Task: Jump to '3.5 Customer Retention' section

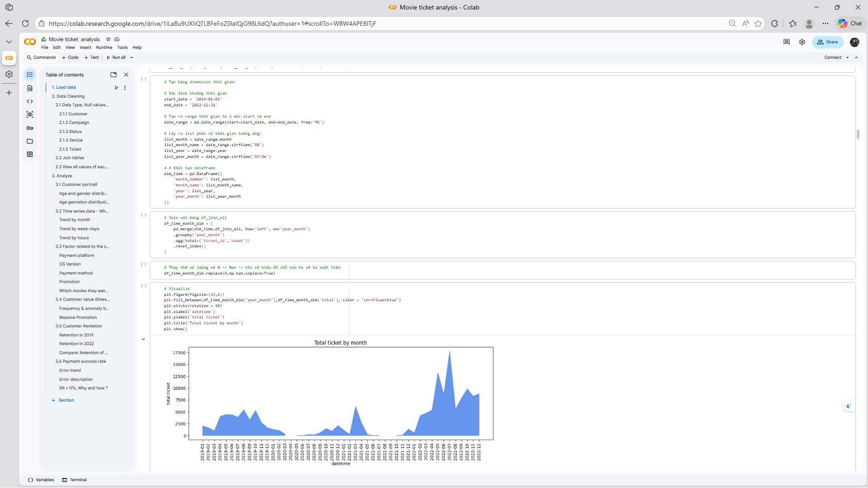Action: pos(79,326)
